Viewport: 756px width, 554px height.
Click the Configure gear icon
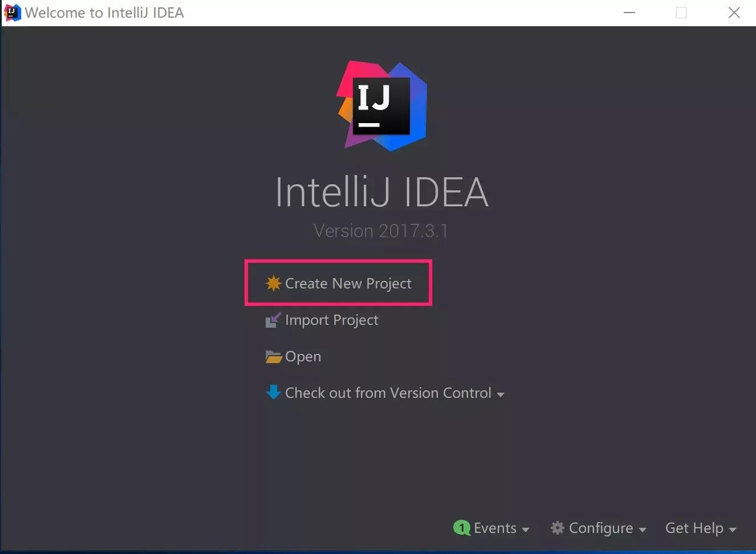click(x=557, y=528)
